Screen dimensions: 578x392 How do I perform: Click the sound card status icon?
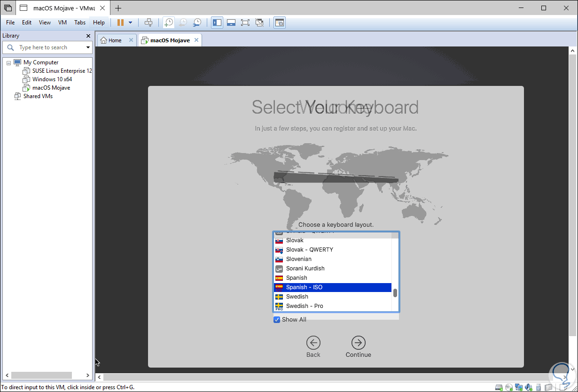pos(528,387)
